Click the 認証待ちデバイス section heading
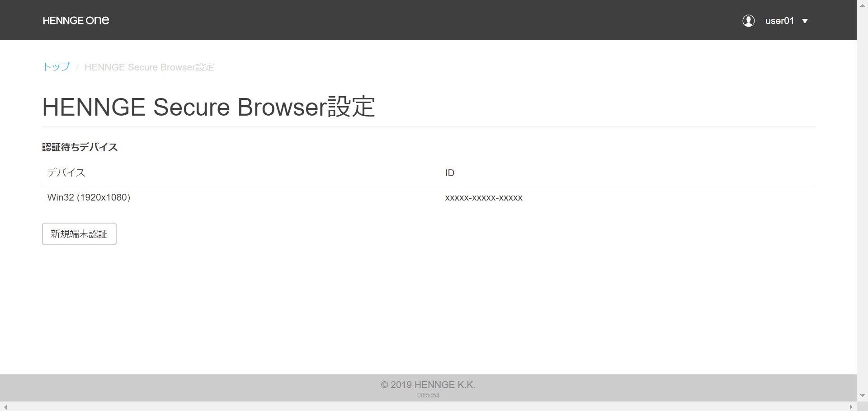Image resolution: width=868 pixels, height=411 pixels. pyautogui.click(x=80, y=147)
